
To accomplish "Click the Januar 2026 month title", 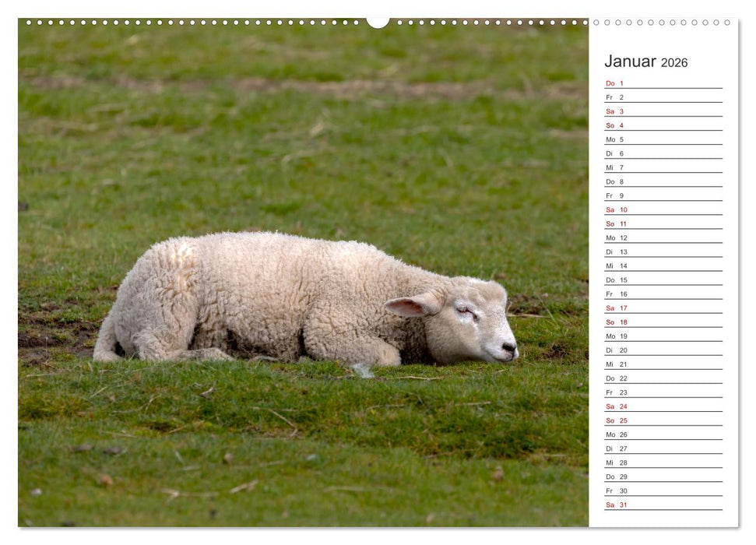I will coord(643,61).
